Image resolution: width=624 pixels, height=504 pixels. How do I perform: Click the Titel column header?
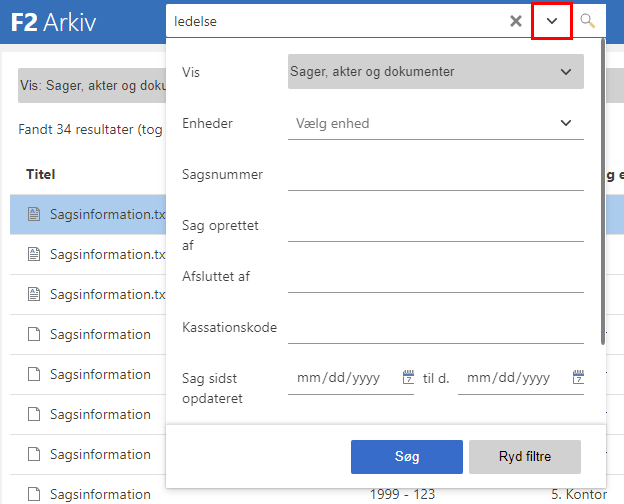pyautogui.click(x=40, y=174)
